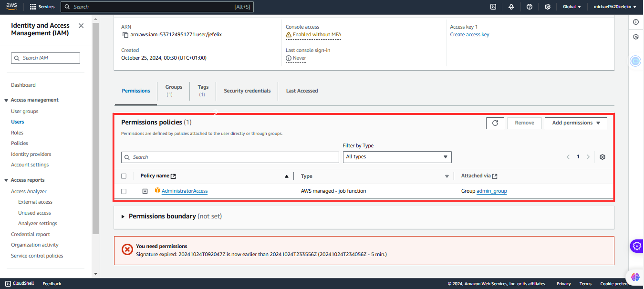Open the notifications bell
Image resolution: width=644 pixels, height=289 pixels.
(x=511, y=7)
